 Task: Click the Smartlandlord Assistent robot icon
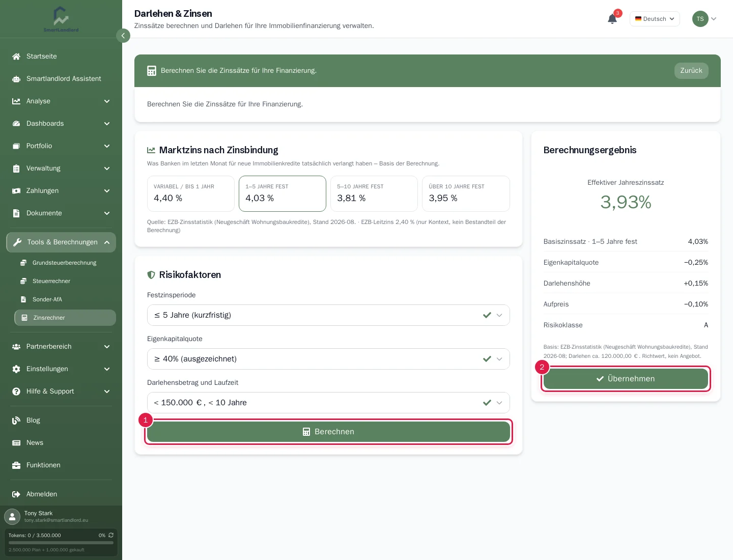pos(16,79)
